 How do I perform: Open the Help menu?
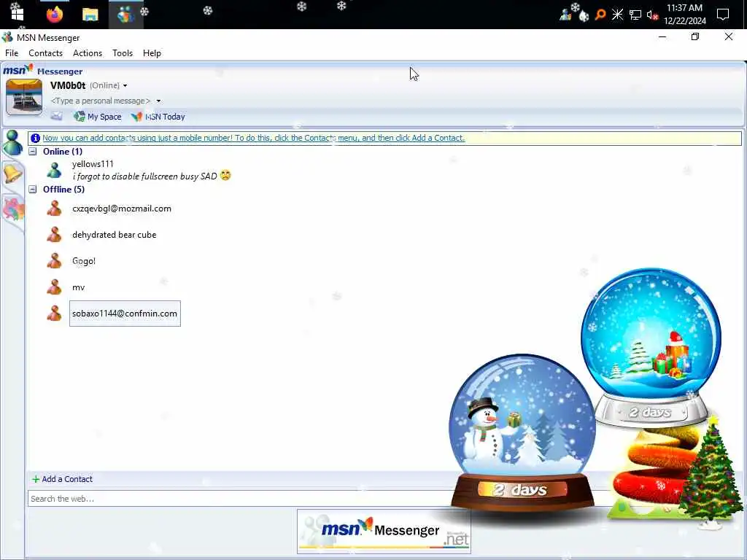tap(152, 52)
